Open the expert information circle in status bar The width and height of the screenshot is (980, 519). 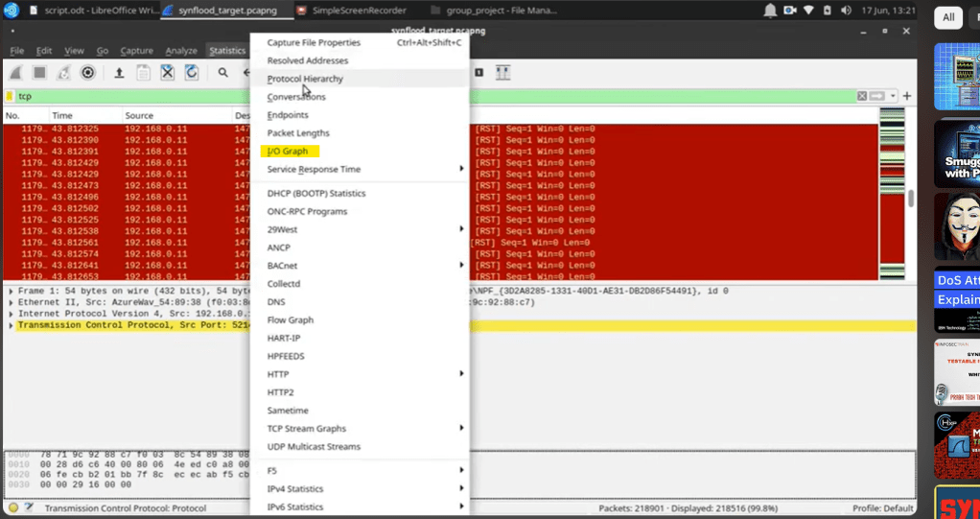(x=13, y=508)
